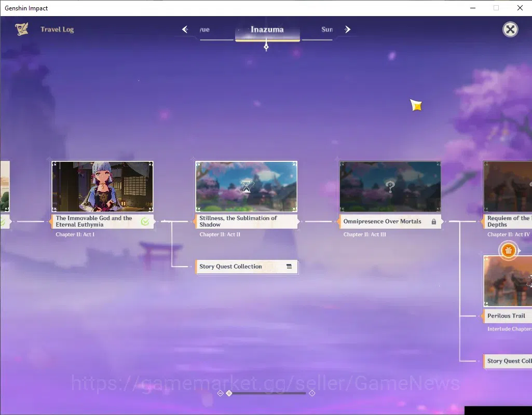Click the list icon on Story Quest Collection

pos(289,267)
